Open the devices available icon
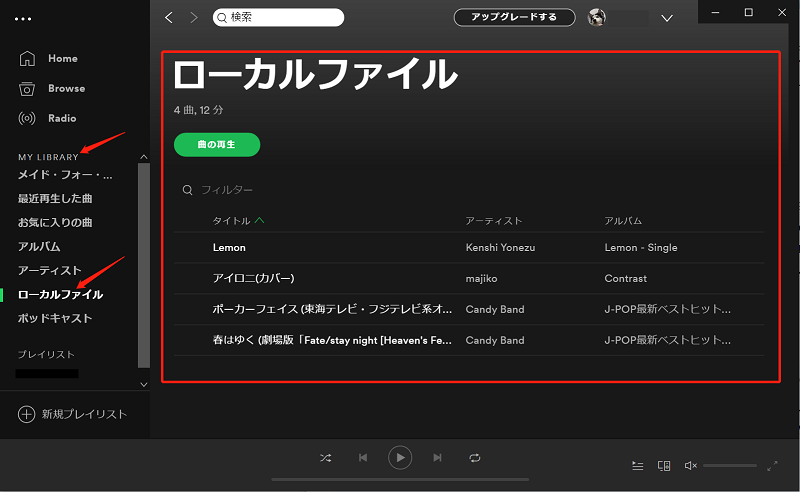The height and width of the screenshot is (492, 800). [664, 465]
